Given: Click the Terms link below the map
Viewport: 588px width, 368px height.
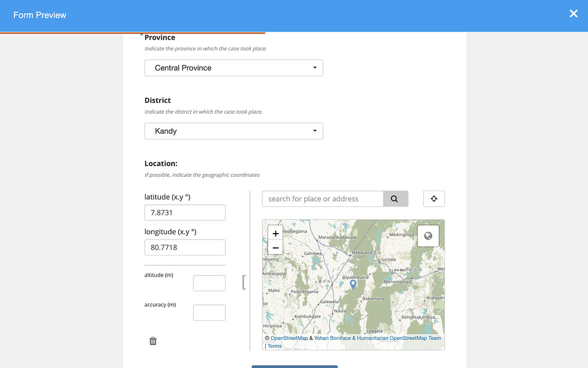Looking at the screenshot, I should coord(274,346).
